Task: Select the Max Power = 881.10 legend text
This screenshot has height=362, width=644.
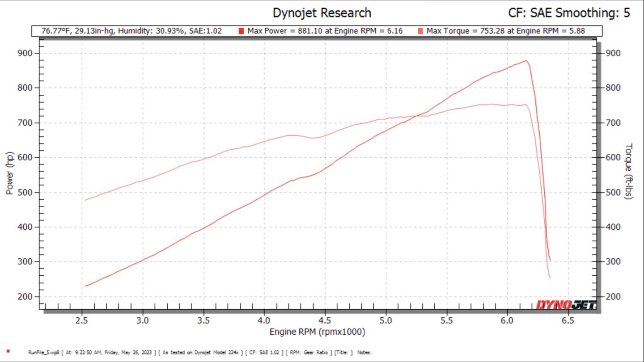Action: 325,31
